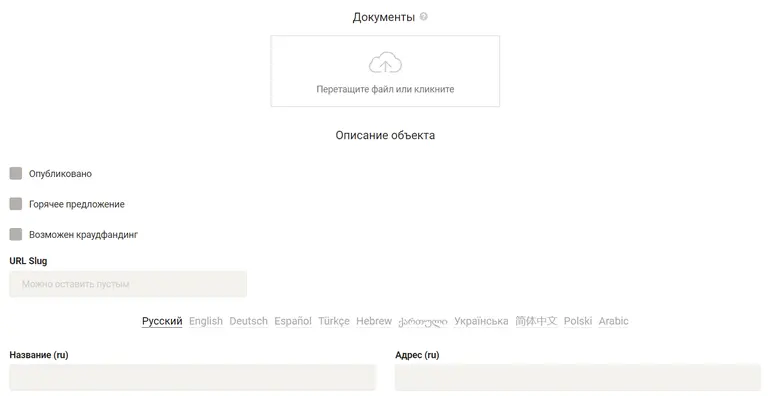This screenshot has height=396, width=768.
Task: Switch to the English language tab
Action: tap(206, 321)
